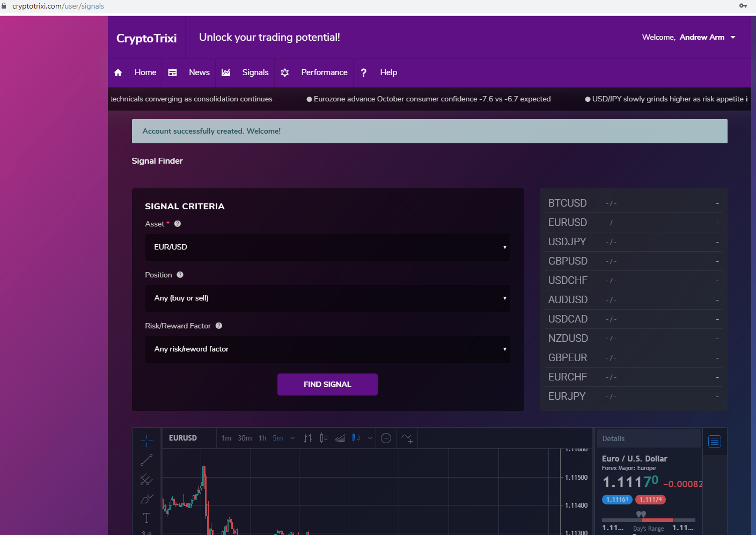Click the site lock icon in address bar
The width and height of the screenshot is (756, 535).
coord(4,6)
